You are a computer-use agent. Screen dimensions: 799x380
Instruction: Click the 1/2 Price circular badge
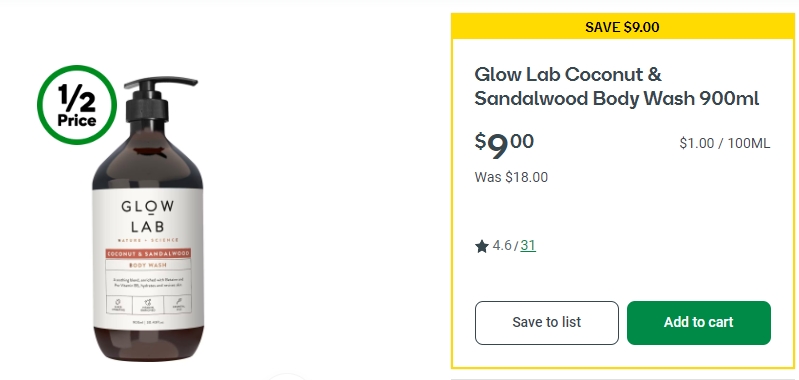(x=77, y=104)
